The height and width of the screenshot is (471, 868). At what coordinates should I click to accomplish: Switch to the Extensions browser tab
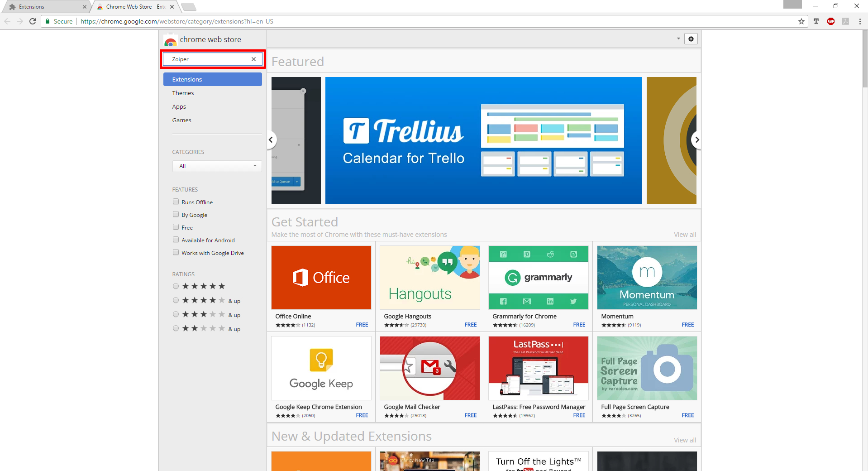click(x=45, y=7)
